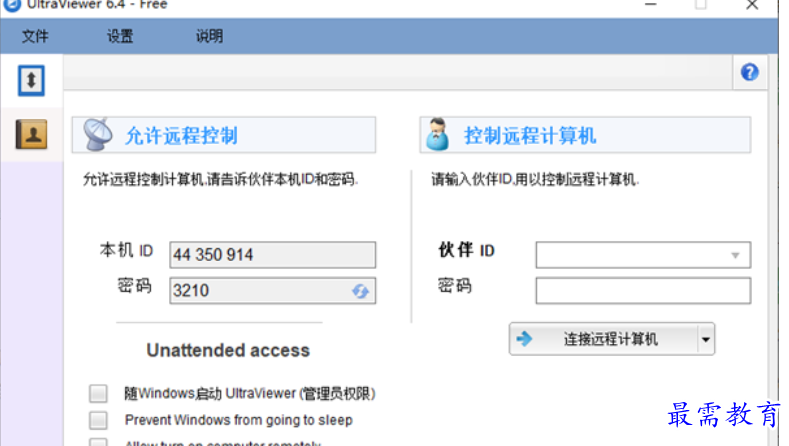
Task: Click the text 允许远程控制计算机,请告诉伙伴本机ID和密码
Action: pyautogui.click(x=220, y=179)
